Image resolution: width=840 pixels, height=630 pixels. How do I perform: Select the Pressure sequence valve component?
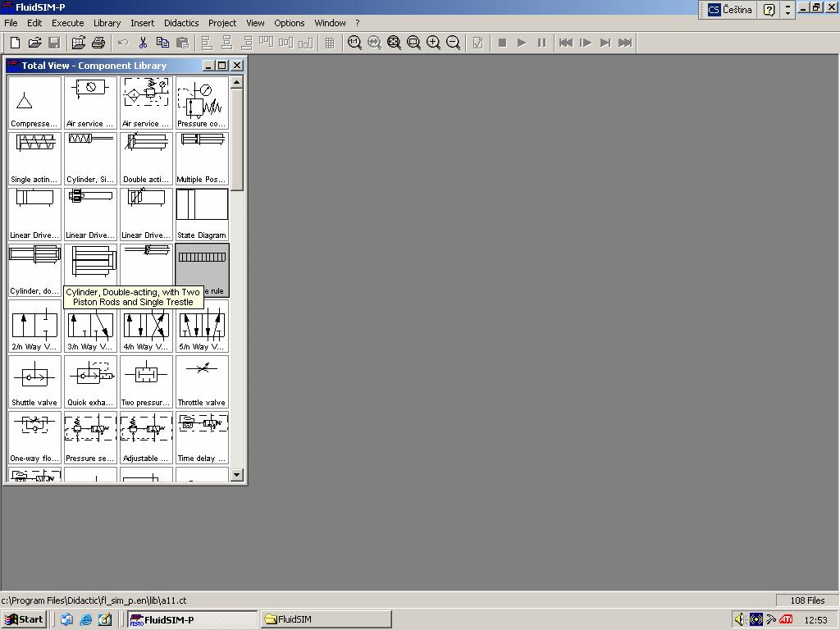pyautogui.click(x=90, y=437)
